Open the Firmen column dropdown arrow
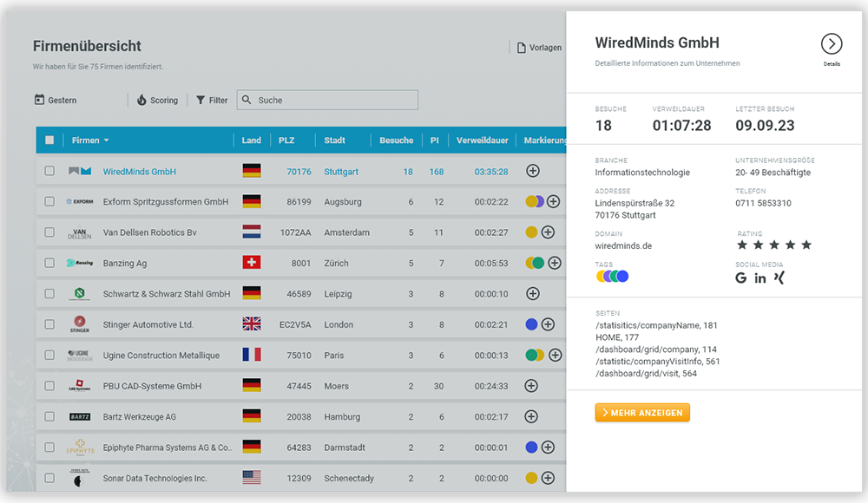This screenshot has height=503, width=868. tap(106, 140)
